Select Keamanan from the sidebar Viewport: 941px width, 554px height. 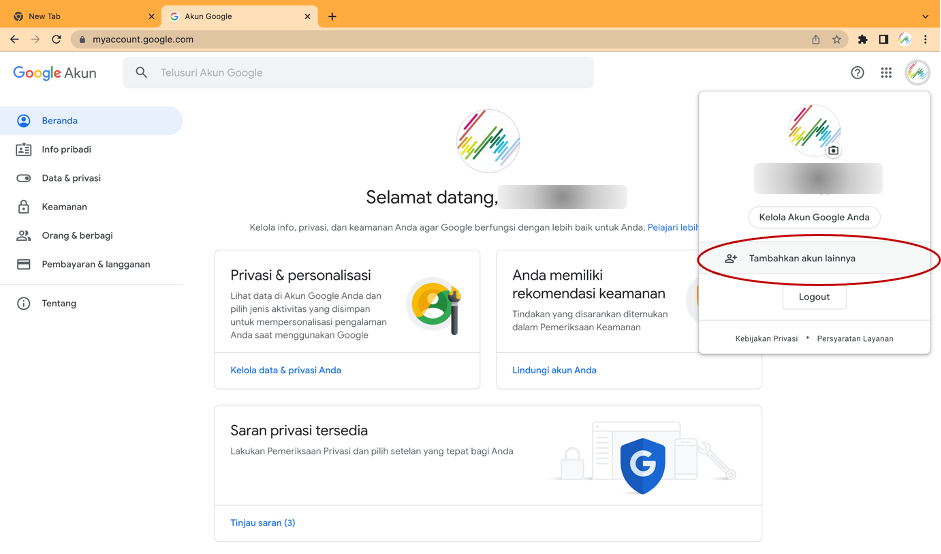[64, 207]
